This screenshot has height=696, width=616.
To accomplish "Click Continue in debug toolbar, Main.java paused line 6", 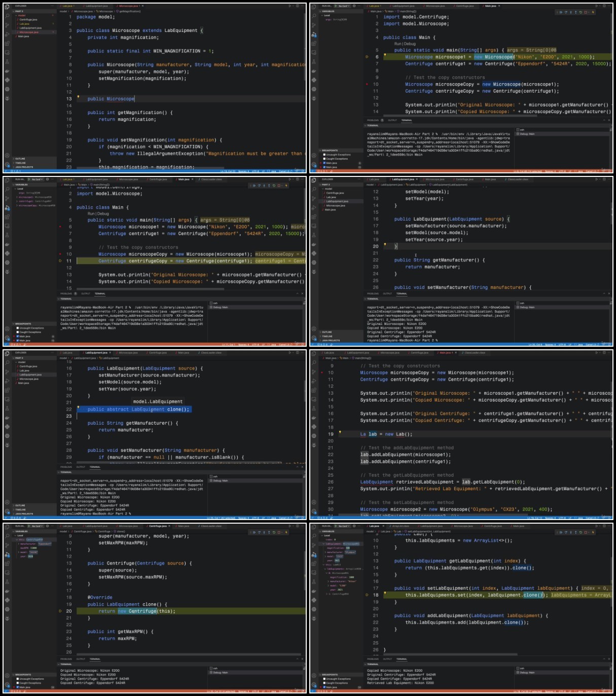I will (561, 12).
